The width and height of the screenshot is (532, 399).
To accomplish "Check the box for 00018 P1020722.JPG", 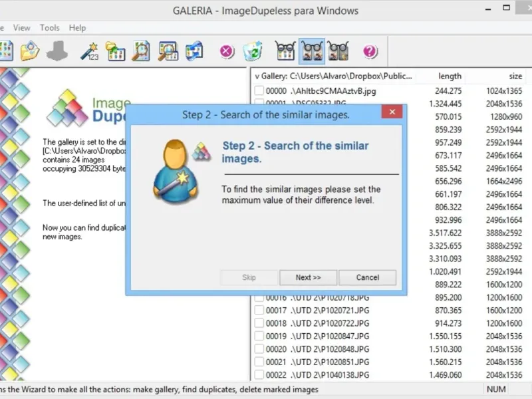I will (x=259, y=323).
